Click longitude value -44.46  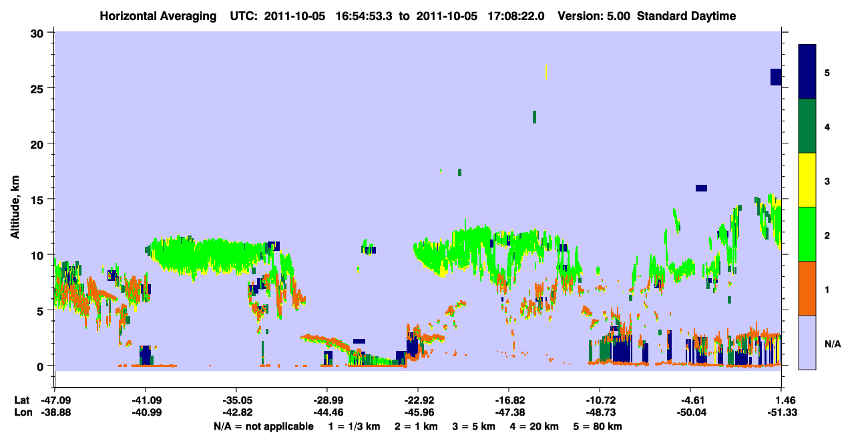point(327,412)
